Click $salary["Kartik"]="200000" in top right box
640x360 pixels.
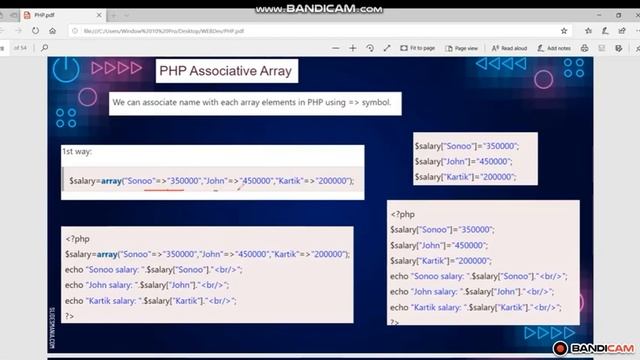[465, 177]
